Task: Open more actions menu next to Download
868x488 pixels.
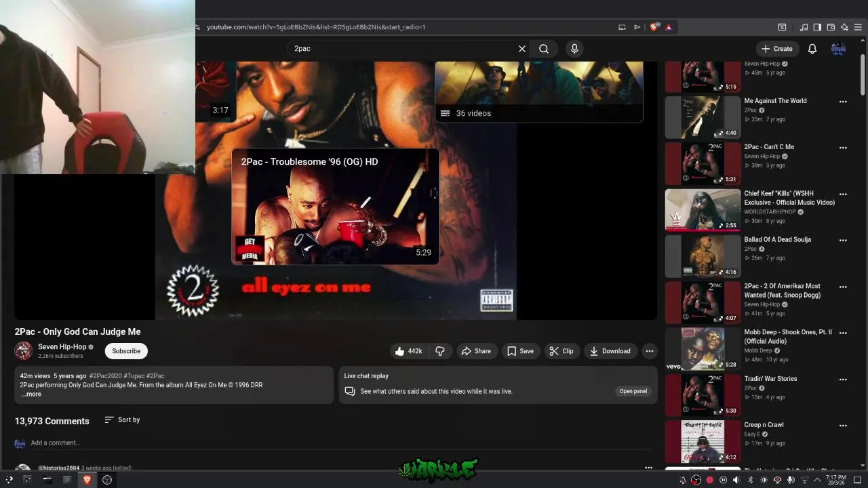Action: [650, 351]
